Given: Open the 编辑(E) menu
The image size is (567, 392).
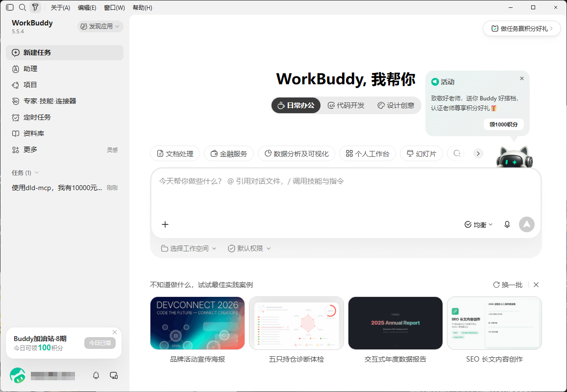Looking at the screenshot, I should pyautogui.click(x=87, y=7).
